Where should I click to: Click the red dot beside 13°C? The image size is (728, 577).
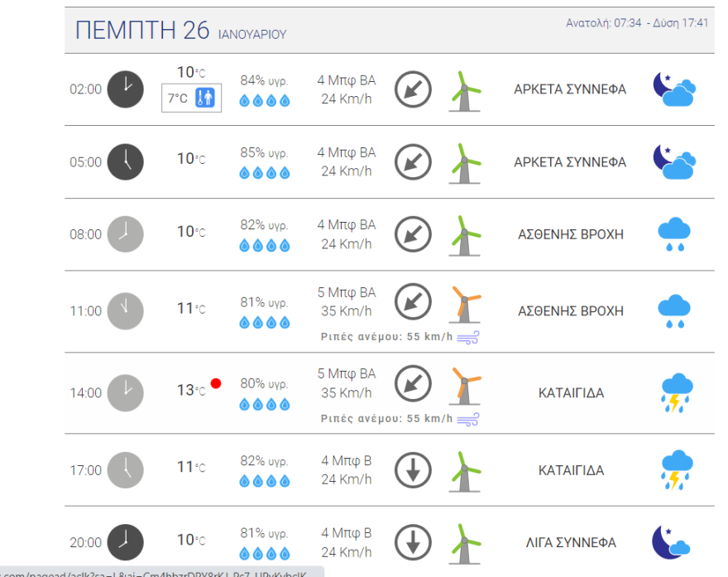216,383
